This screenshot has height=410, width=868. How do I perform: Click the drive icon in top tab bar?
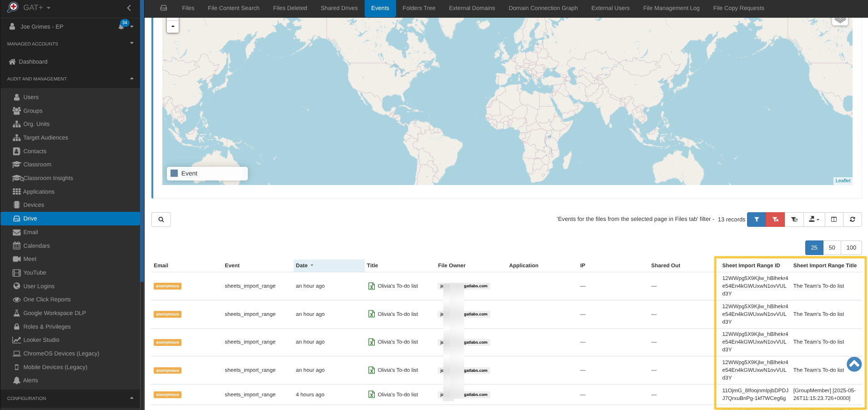pyautogui.click(x=164, y=8)
